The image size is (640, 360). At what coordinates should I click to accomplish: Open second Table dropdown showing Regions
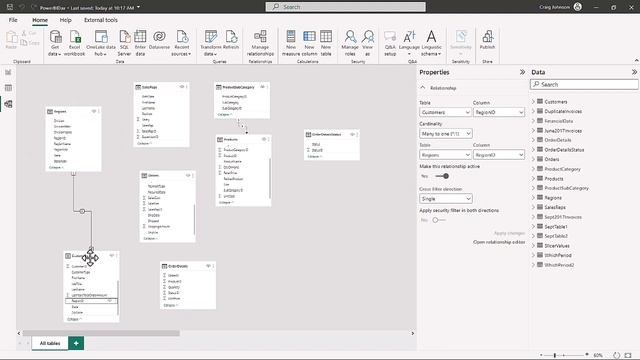445,155
